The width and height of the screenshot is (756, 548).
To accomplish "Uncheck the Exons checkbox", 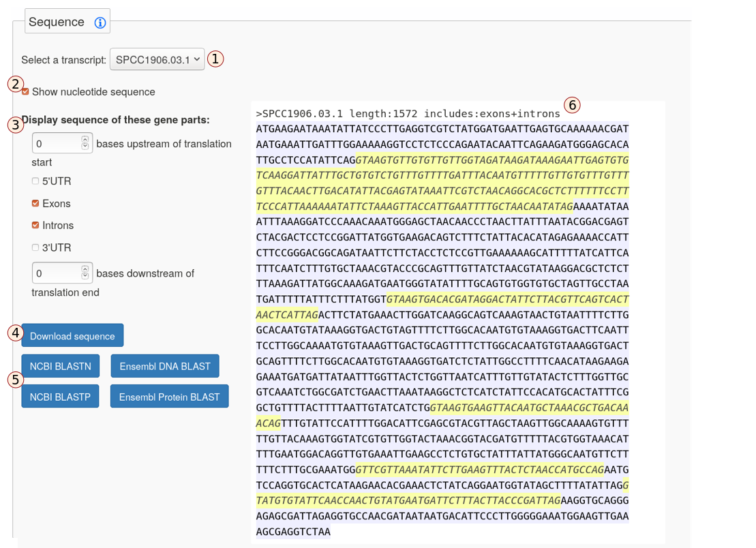I will [35, 203].
